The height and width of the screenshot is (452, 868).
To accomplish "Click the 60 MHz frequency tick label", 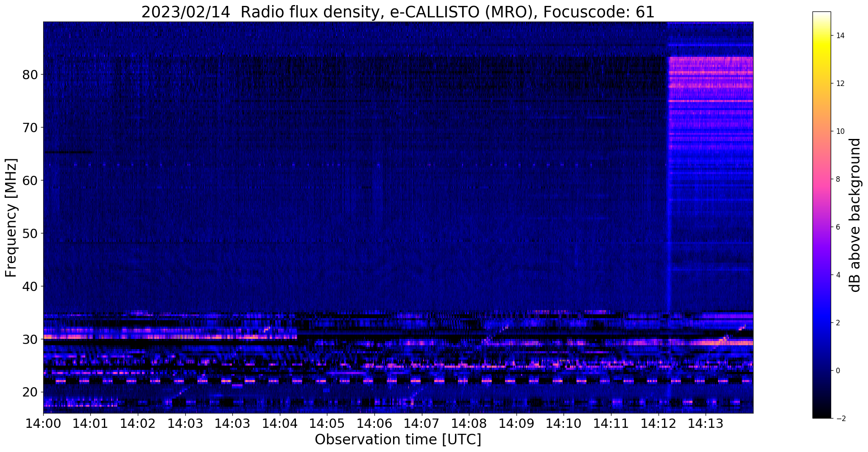I will 30,180.
